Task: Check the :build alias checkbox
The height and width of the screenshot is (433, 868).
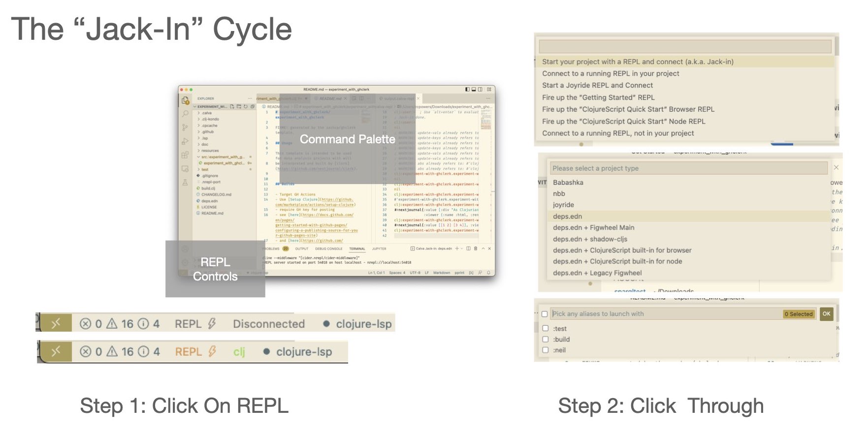Action: tap(545, 339)
